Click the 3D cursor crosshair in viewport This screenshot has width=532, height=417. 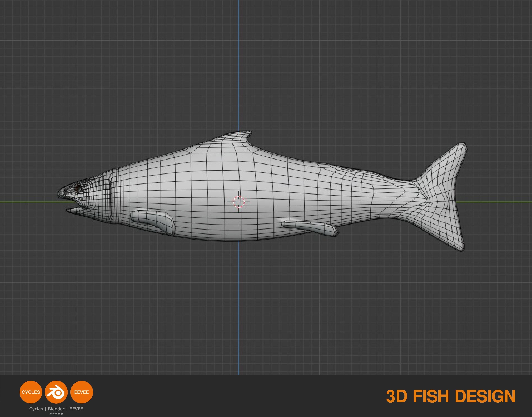point(239,202)
